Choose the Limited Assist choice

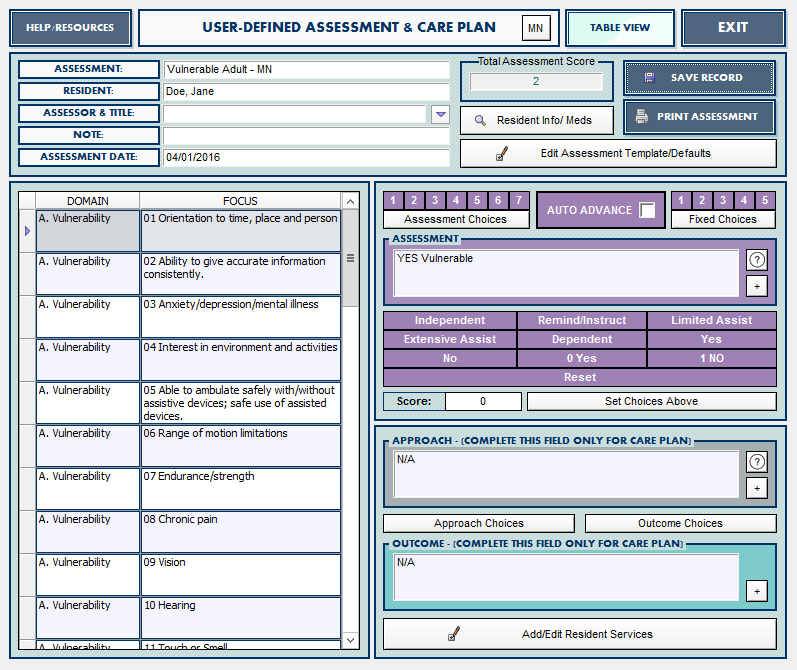[x=712, y=320]
